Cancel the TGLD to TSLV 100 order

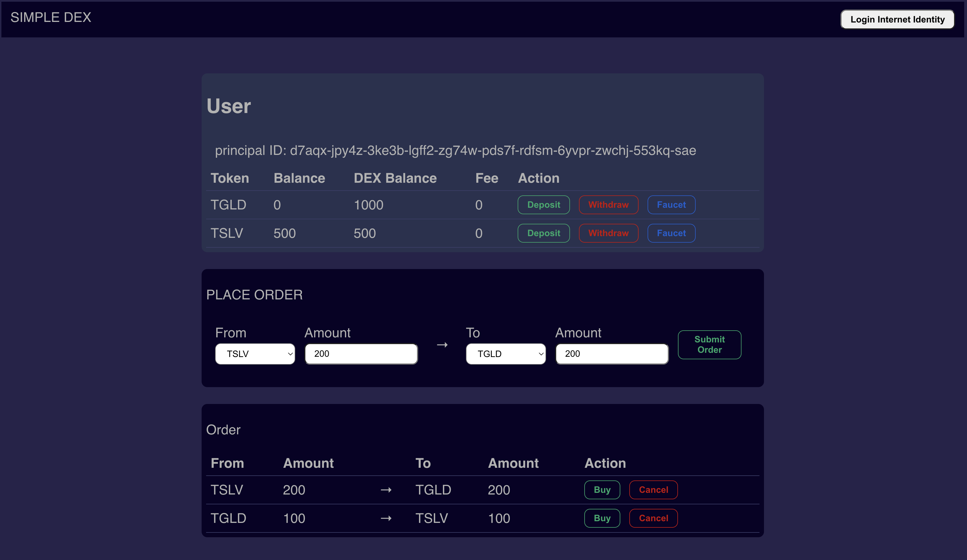(653, 518)
